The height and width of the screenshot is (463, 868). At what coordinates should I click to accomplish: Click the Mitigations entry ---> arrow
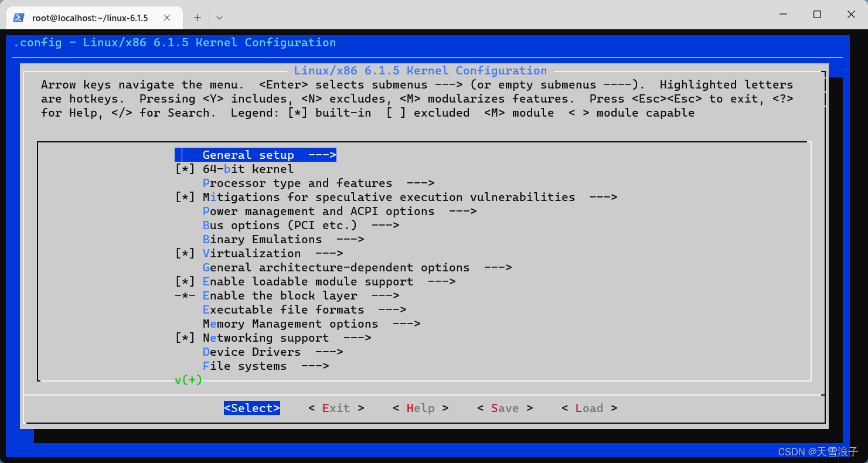[603, 197]
